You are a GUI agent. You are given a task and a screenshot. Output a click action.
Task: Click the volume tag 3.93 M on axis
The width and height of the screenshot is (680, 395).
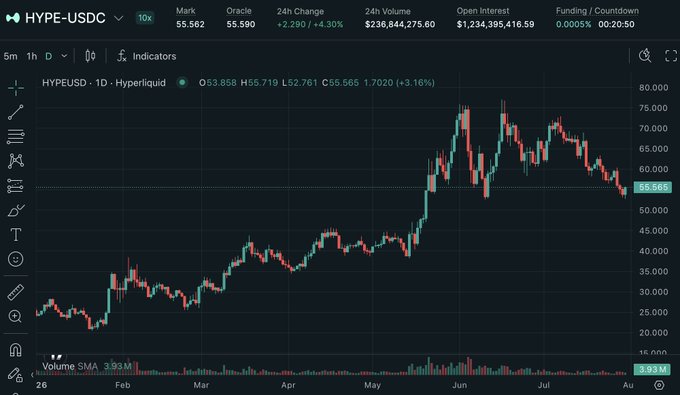click(653, 369)
